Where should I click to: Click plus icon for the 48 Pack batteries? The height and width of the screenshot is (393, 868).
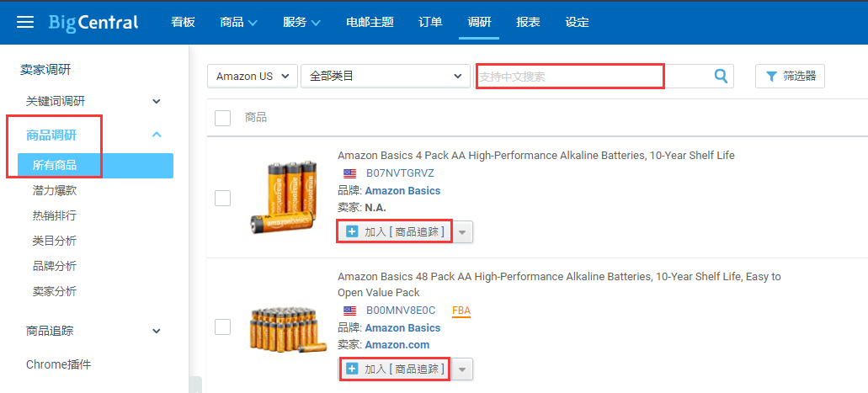pyautogui.click(x=352, y=369)
